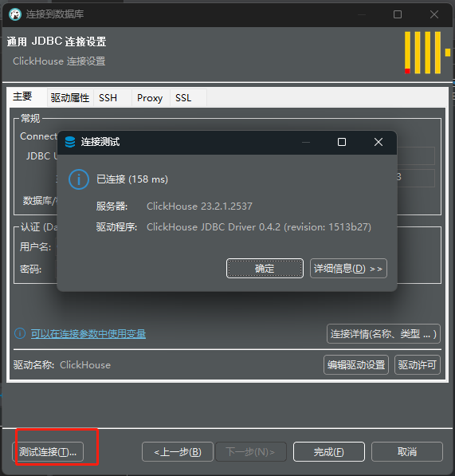Image resolution: width=455 pixels, height=476 pixels.
Task: Open the SSH tab
Action: pyautogui.click(x=108, y=98)
